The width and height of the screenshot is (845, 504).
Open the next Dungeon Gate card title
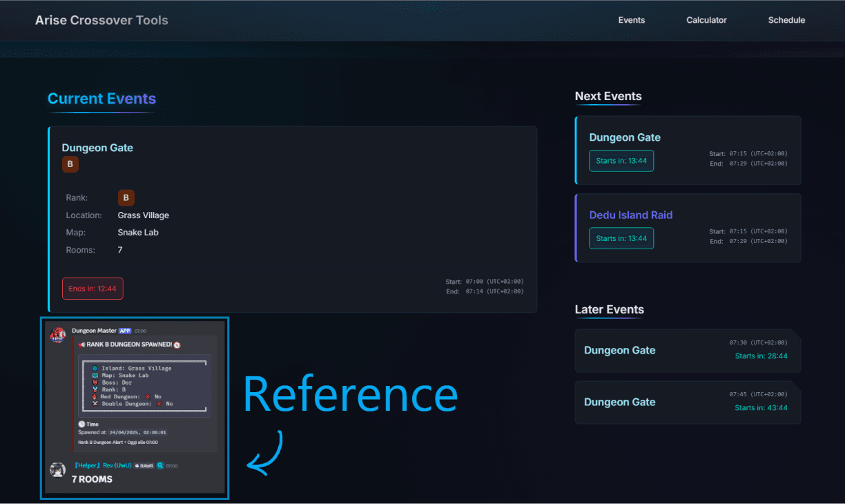pos(625,137)
